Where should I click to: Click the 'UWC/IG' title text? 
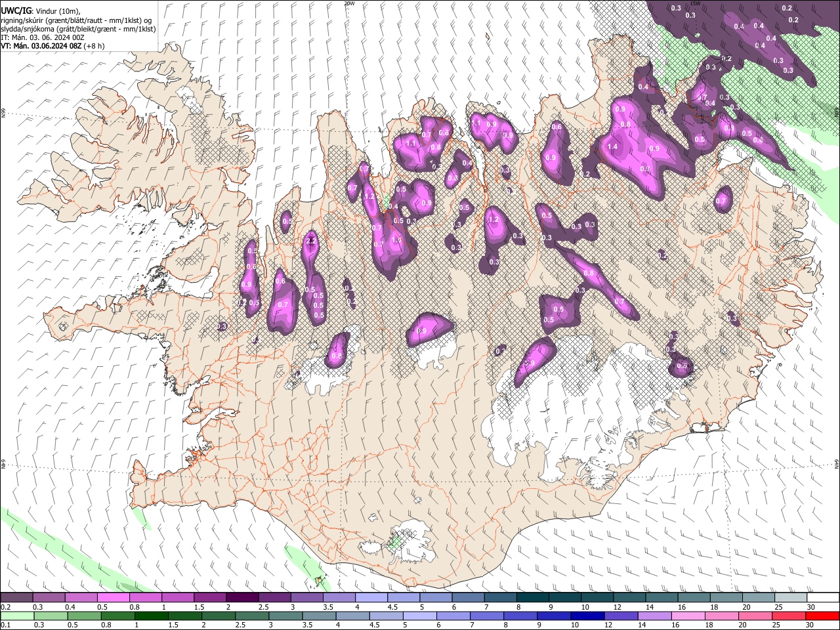pyautogui.click(x=16, y=10)
